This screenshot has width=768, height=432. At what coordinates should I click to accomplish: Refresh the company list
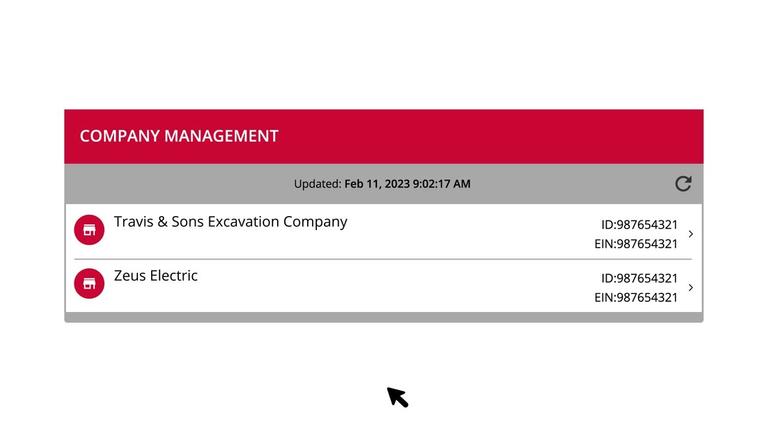(683, 184)
